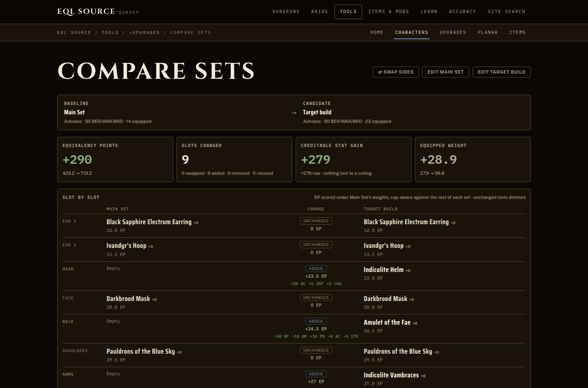Go to Tools breadcrumb

point(110,33)
